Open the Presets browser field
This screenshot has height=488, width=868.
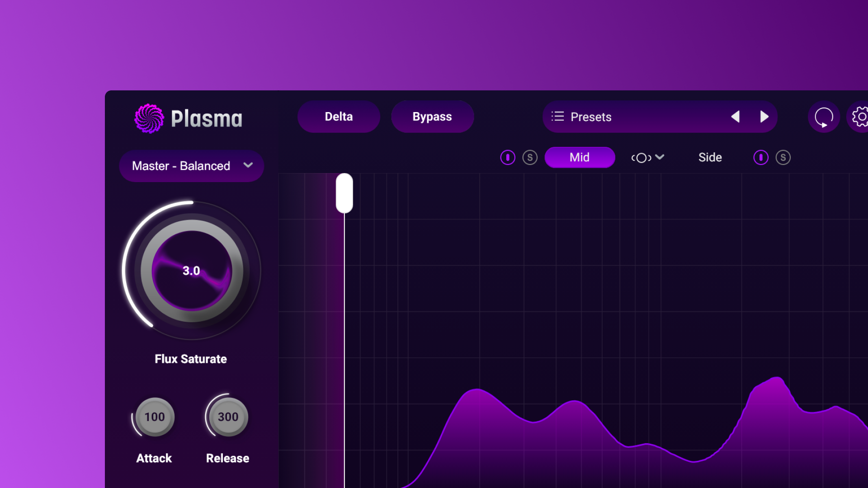pyautogui.click(x=660, y=117)
